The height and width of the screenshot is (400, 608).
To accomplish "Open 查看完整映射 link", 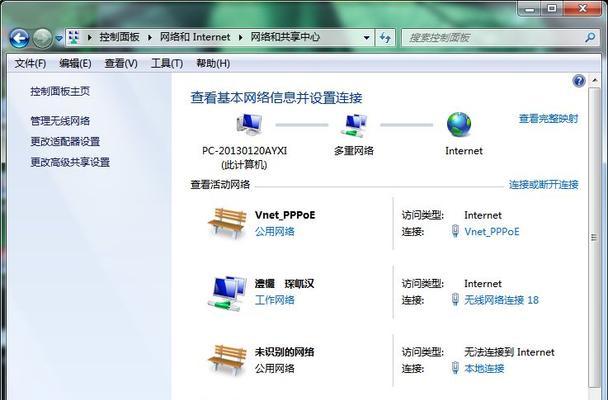I will (x=548, y=119).
